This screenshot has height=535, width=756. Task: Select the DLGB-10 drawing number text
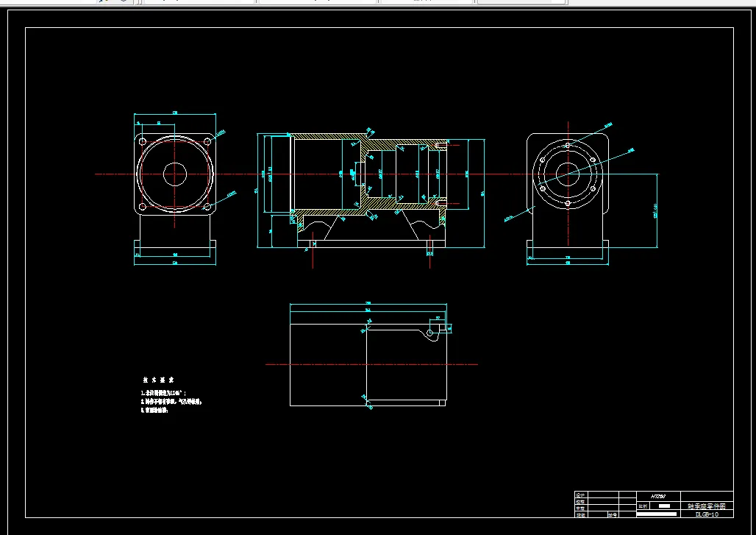(x=706, y=514)
